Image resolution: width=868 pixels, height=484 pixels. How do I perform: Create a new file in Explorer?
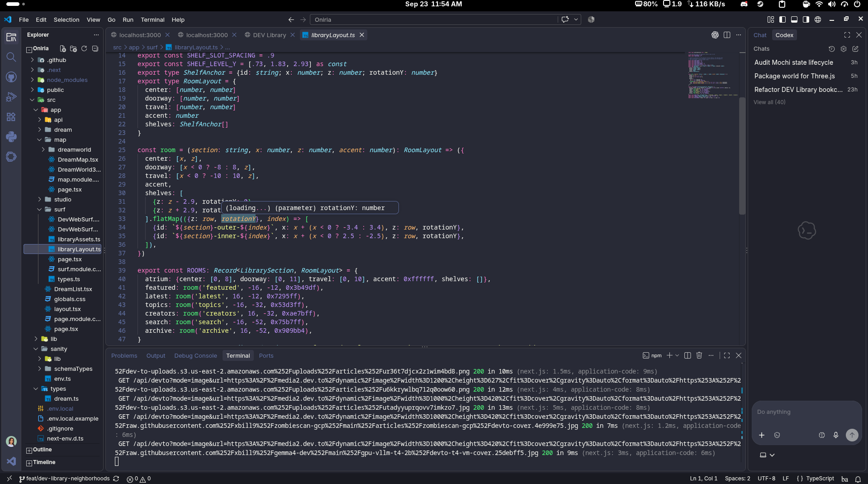pos(63,48)
